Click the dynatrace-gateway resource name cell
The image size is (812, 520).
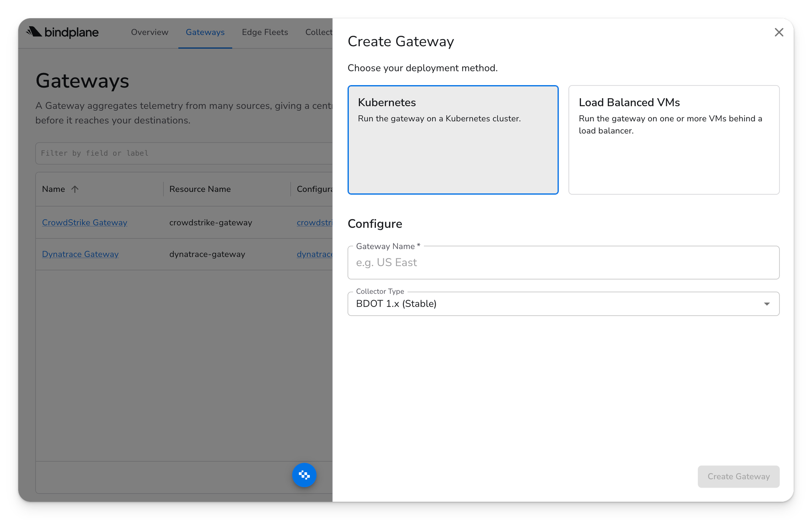[x=207, y=254]
